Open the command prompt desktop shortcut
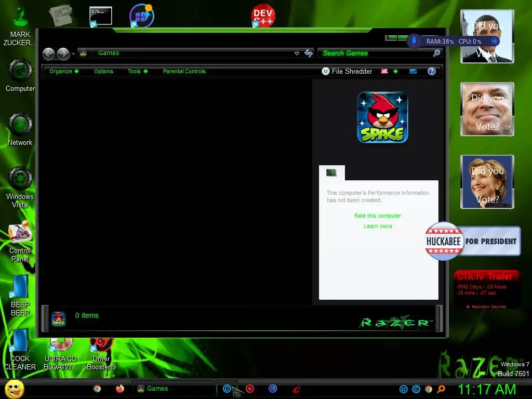532x399 pixels. pos(100,16)
